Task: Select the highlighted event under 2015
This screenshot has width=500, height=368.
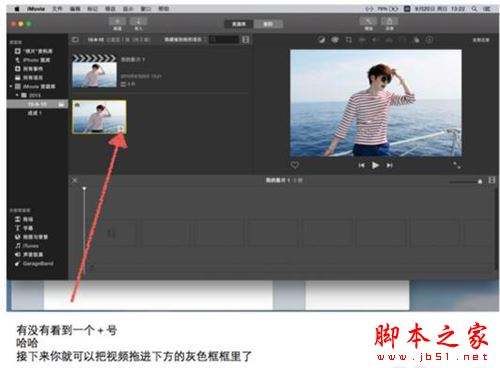Action: click(x=37, y=104)
